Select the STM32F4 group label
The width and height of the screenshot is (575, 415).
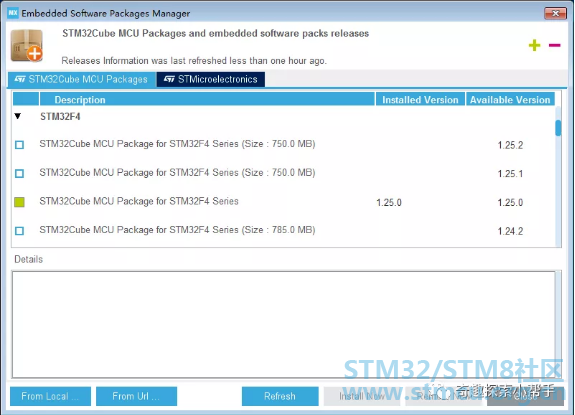pos(60,117)
